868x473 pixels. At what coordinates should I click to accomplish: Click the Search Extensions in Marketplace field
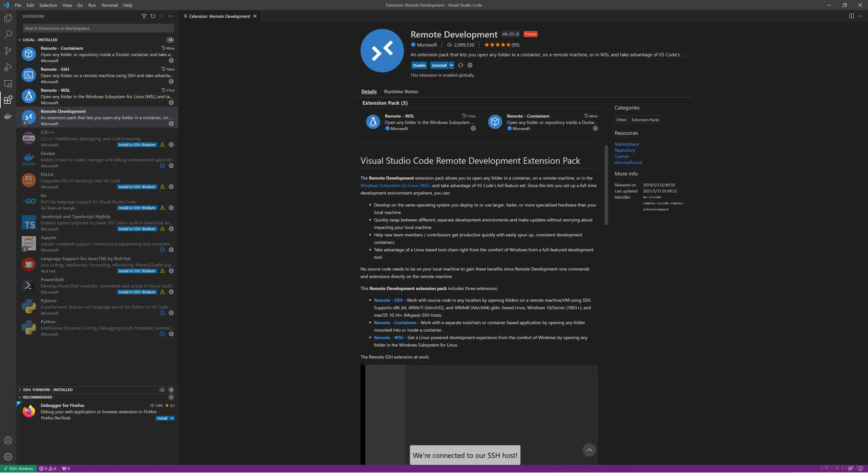tap(98, 28)
